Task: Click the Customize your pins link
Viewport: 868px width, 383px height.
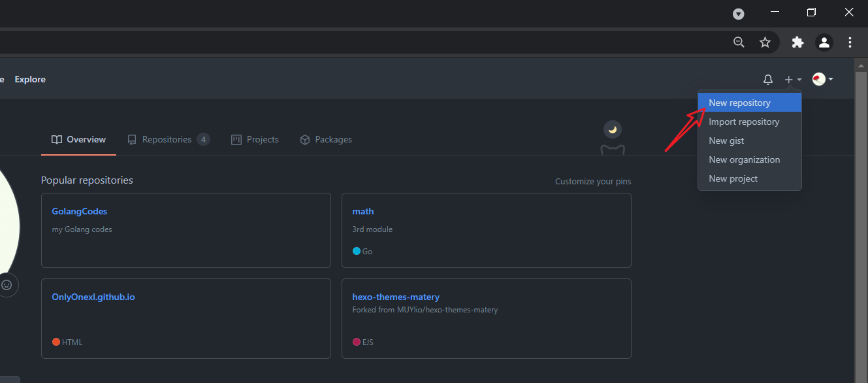Action: [x=593, y=182]
